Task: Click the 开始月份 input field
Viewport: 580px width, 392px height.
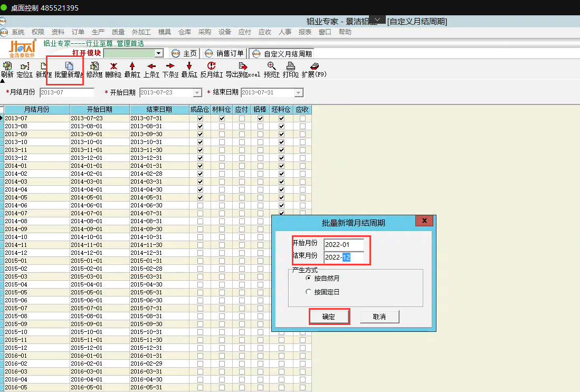Action: coord(343,245)
